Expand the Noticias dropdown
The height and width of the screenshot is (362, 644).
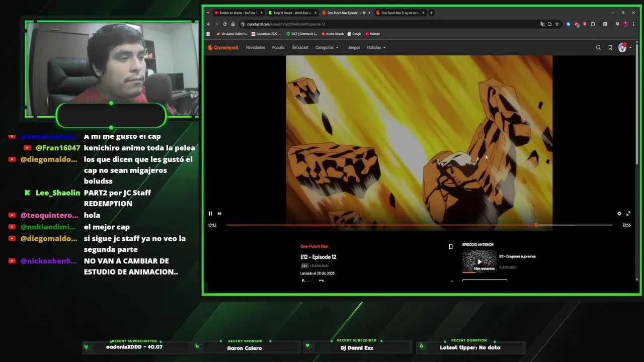pyautogui.click(x=376, y=48)
